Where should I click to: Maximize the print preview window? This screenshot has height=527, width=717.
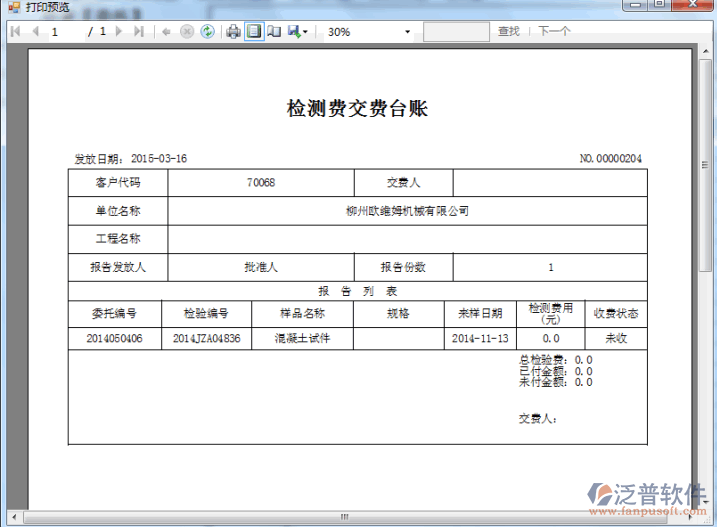click(660, 6)
